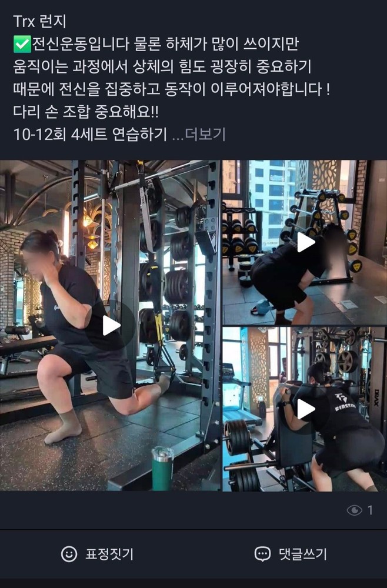
Task: Select the 댓글쓰기 label
Action: click(x=303, y=554)
